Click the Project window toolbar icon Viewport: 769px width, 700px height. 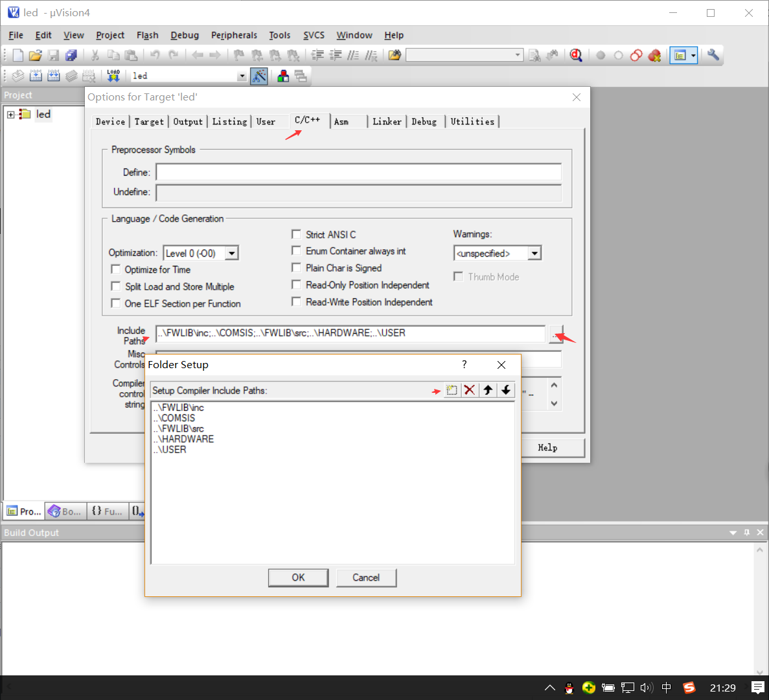pyautogui.click(x=679, y=56)
